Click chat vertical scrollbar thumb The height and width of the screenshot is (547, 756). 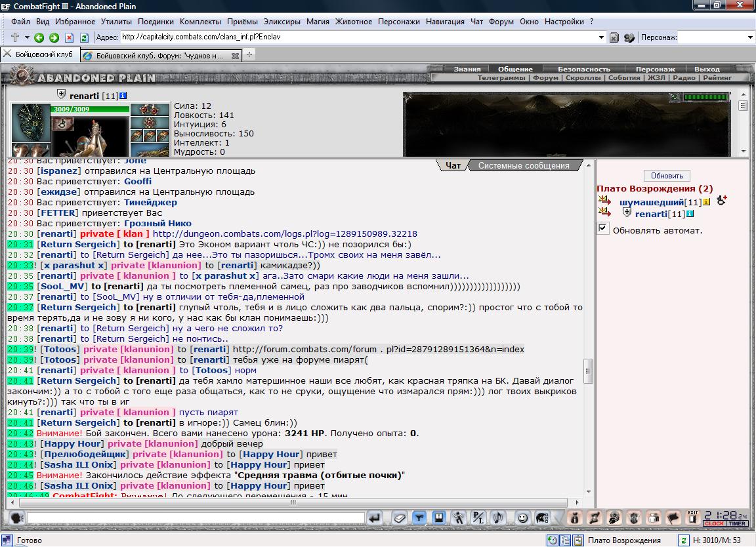pos(588,371)
